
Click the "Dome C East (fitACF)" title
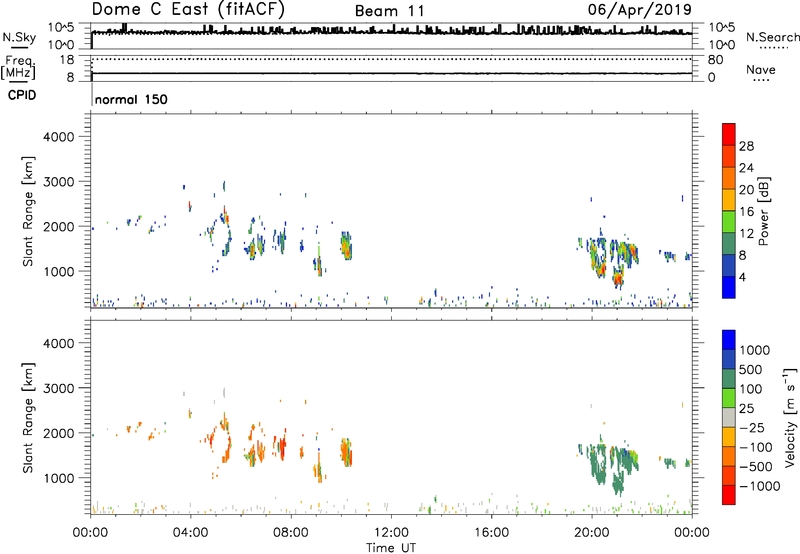click(188, 10)
